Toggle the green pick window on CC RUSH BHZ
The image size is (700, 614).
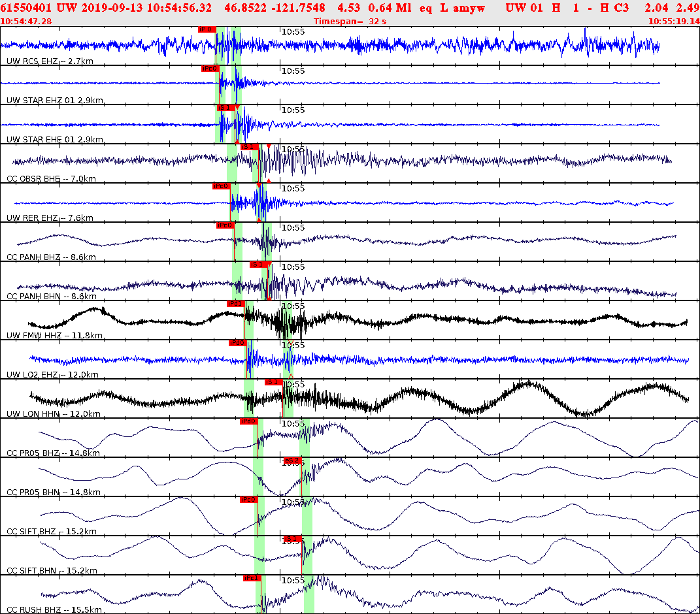point(307,598)
